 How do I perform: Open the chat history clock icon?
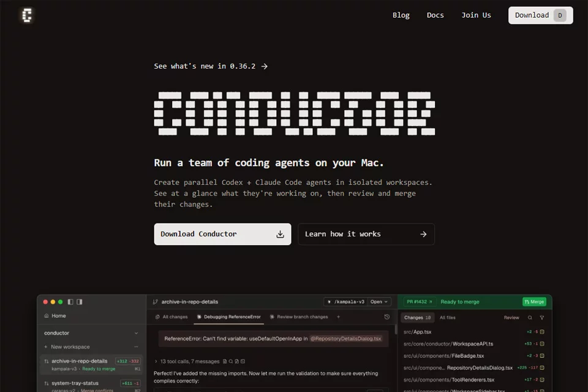(387, 317)
